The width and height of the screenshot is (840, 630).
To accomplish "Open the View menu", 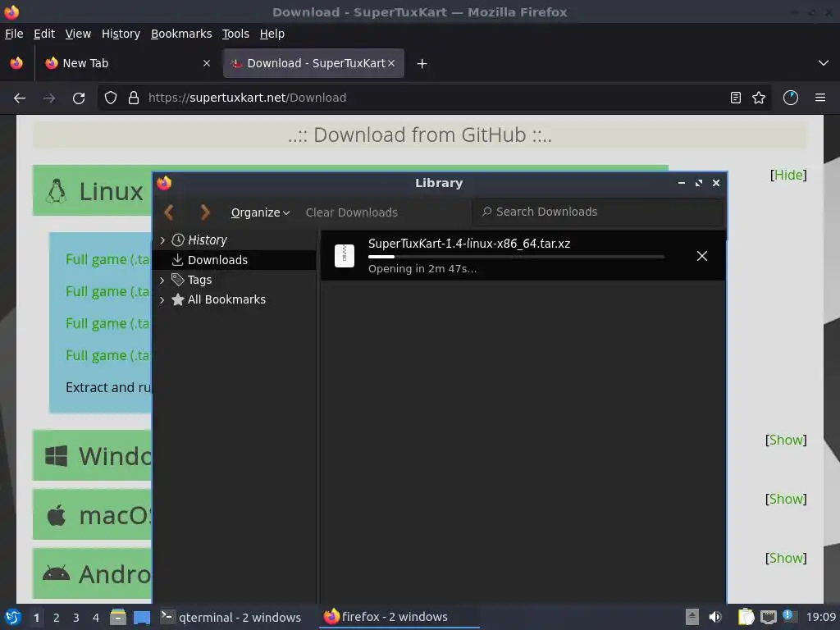I will (78, 34).
